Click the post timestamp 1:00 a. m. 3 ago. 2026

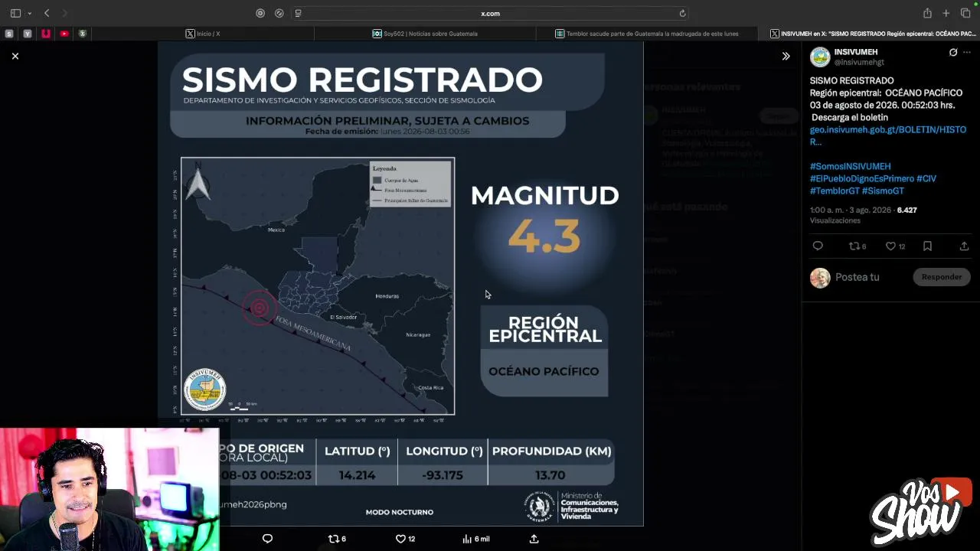tap(851, 210)
